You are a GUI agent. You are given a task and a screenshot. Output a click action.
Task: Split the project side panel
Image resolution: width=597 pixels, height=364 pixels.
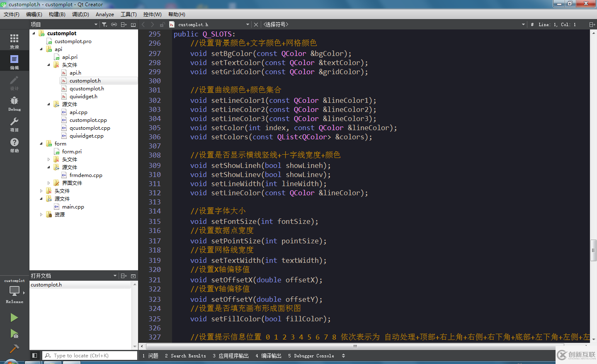[x=124, y=24]
